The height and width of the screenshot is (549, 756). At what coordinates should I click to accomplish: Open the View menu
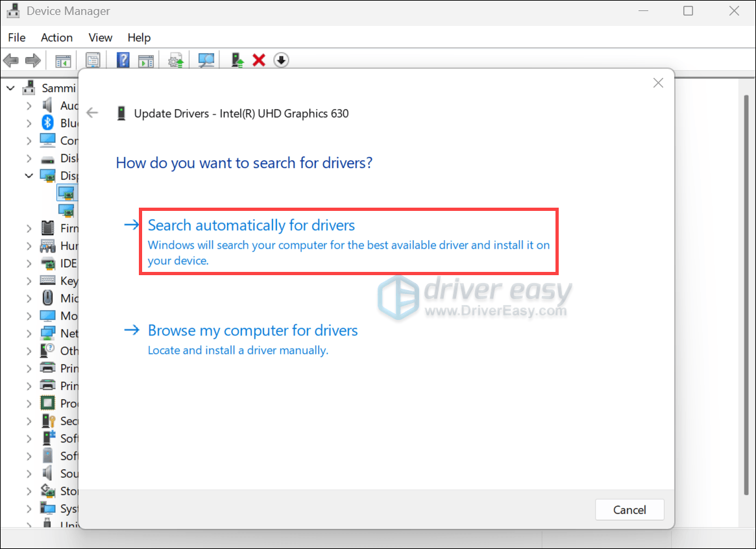tap(100, 38)
